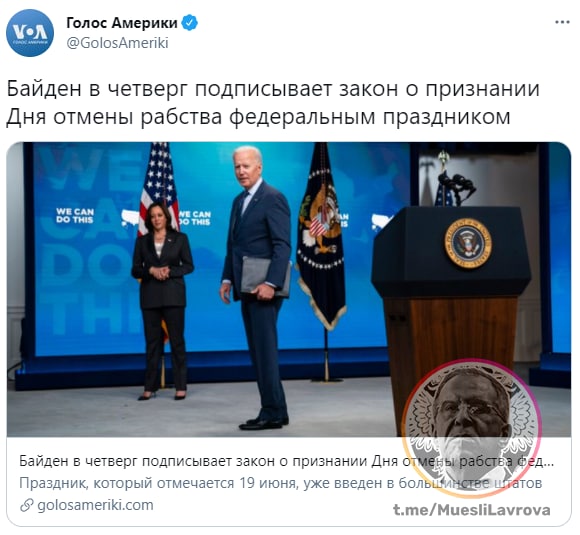Open the article preview photo
This screenshot has width=580, height=535.
point(289,289)
